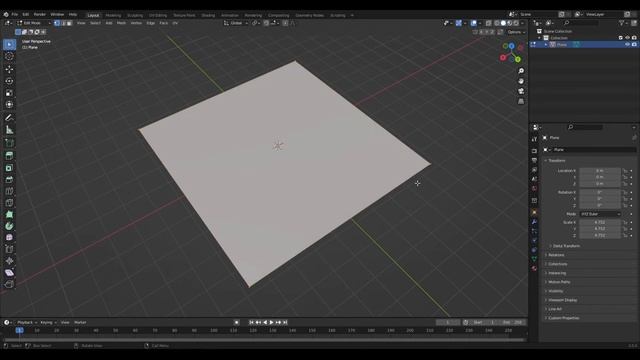Open the XYZ Euler rotation mode dropdown
Image resolution: width=640 pixels, height=360 pixels.
click(600, 214)
